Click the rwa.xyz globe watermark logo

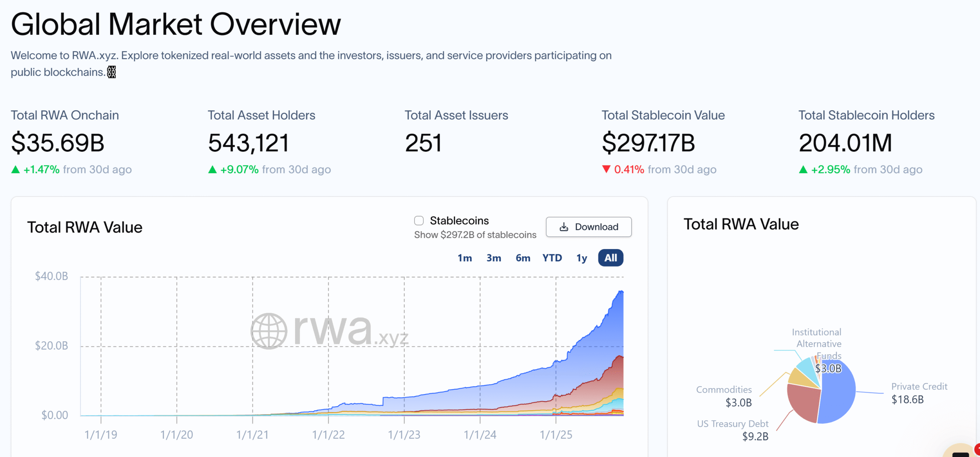(269, 331)
